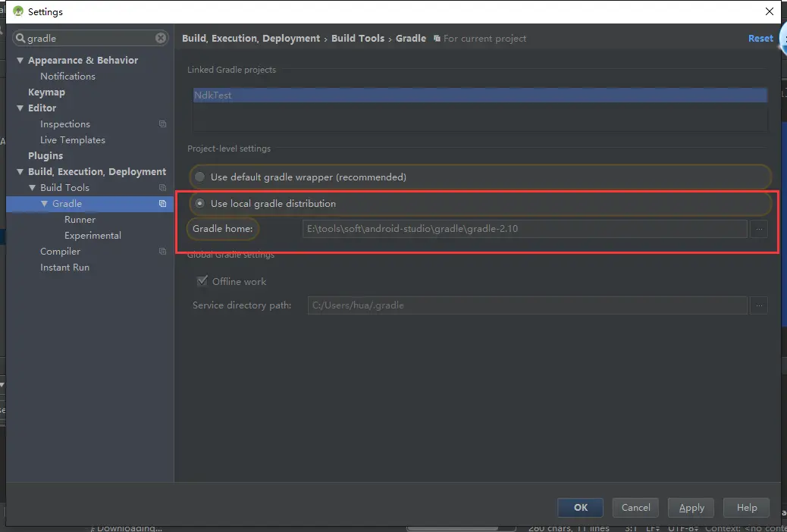Click the For current project icon

point(437,39)
